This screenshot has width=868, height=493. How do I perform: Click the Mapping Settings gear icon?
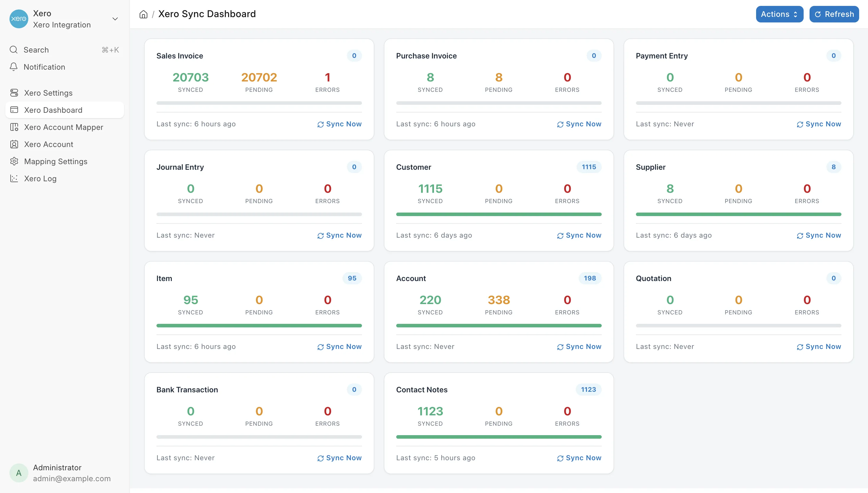coord(14,161)
